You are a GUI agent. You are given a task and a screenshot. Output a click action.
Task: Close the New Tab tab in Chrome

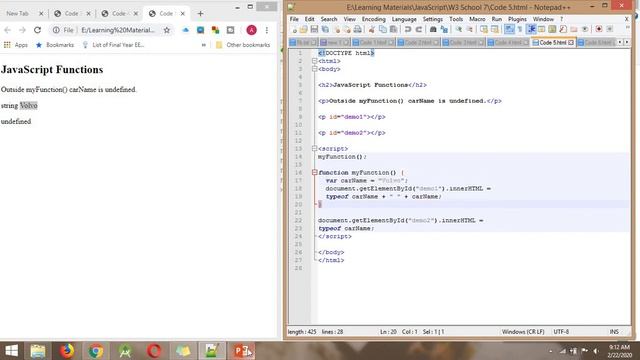click(x=41, y=13)
